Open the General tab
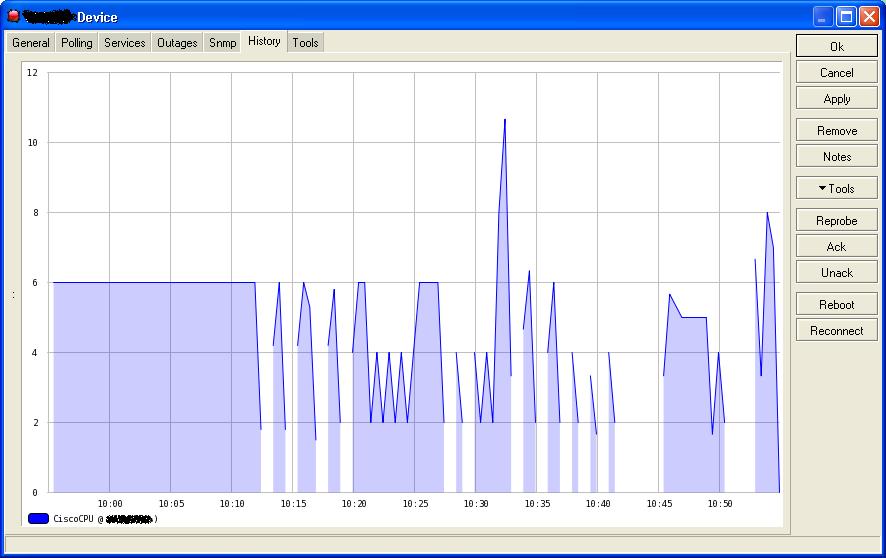The image size is (886, 558). click(x=31, y=43)
